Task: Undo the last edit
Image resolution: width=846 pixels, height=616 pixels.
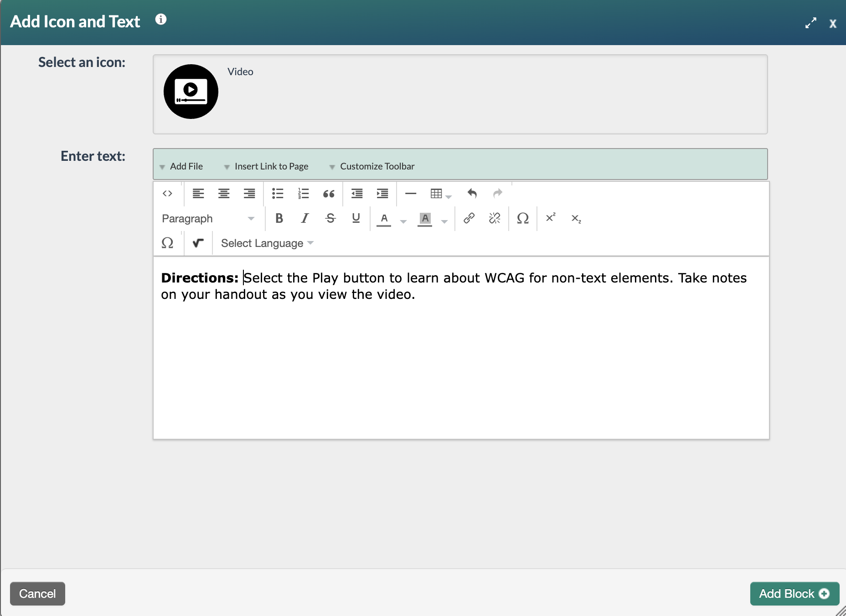Action: click(x=472, y=194)
